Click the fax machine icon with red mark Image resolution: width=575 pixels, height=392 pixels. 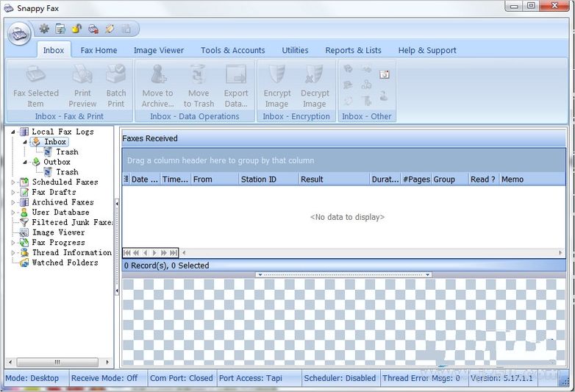(x=93, y=29)
